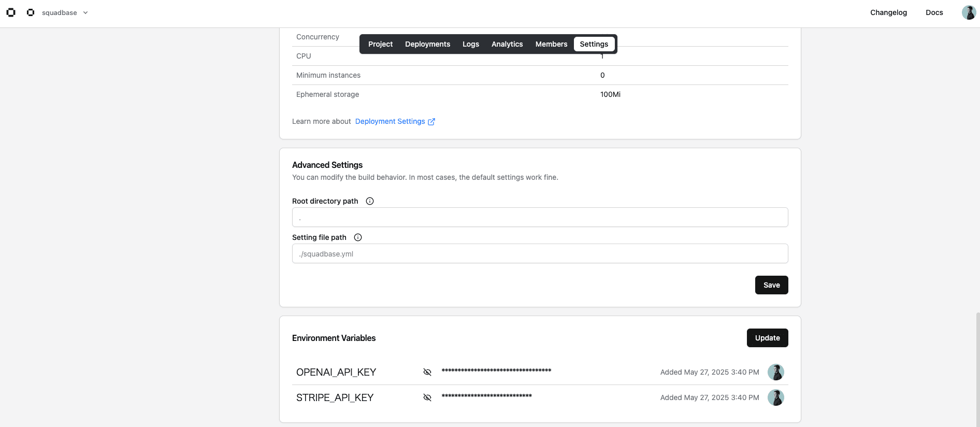Click the Setting file path input field
This screenshot has height=427, width=980.
(540, 253)
